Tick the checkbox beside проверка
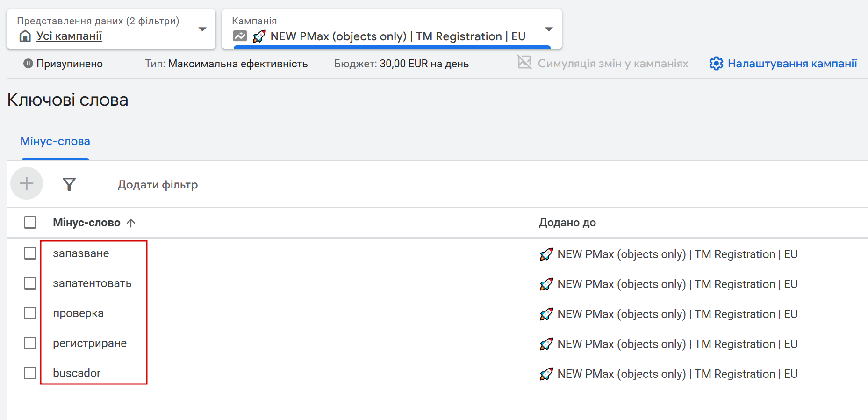The image size is (868, 420). coord(30,313)
